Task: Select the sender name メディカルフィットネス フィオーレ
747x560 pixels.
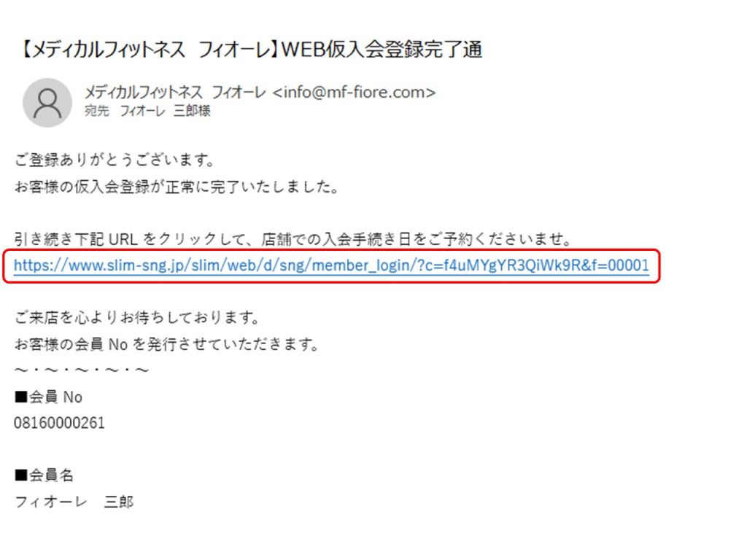Action: click(x=174, y=92)
